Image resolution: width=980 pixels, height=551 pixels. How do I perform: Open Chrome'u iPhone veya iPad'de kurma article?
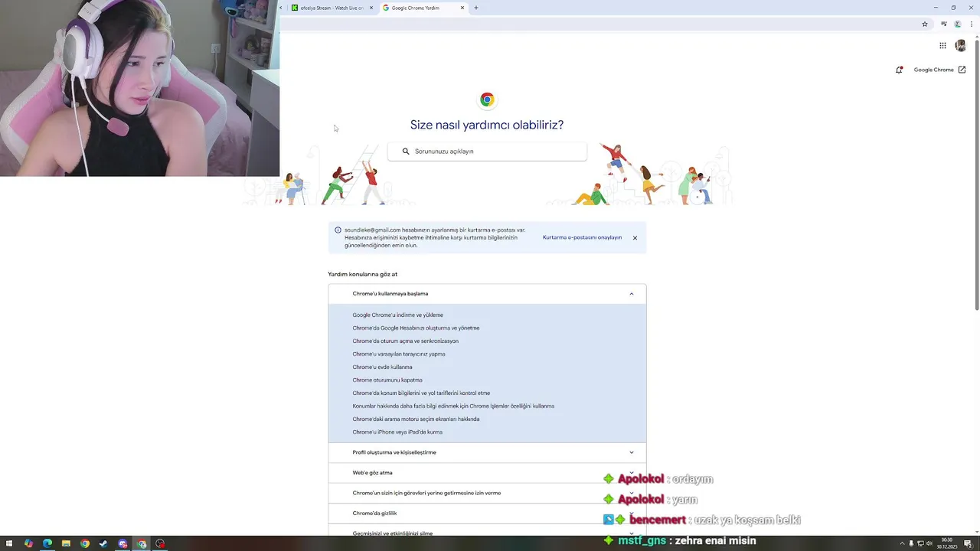click(x=397, y=432)
